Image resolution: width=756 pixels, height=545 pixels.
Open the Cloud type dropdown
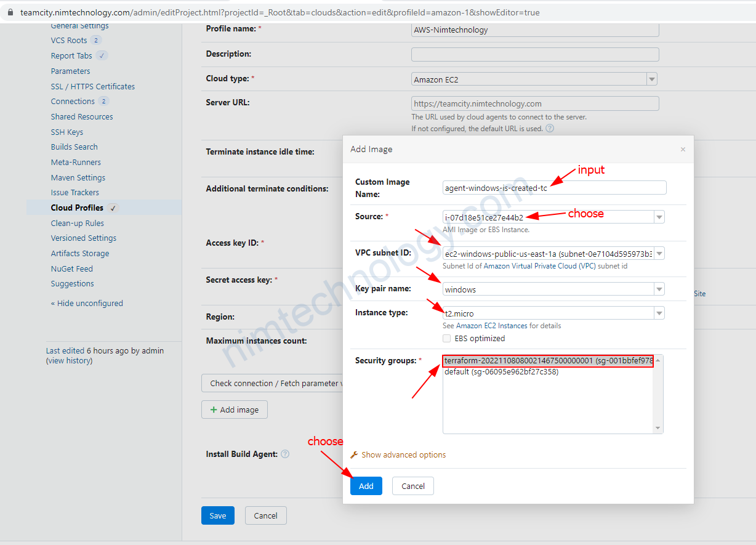[652, 79]
